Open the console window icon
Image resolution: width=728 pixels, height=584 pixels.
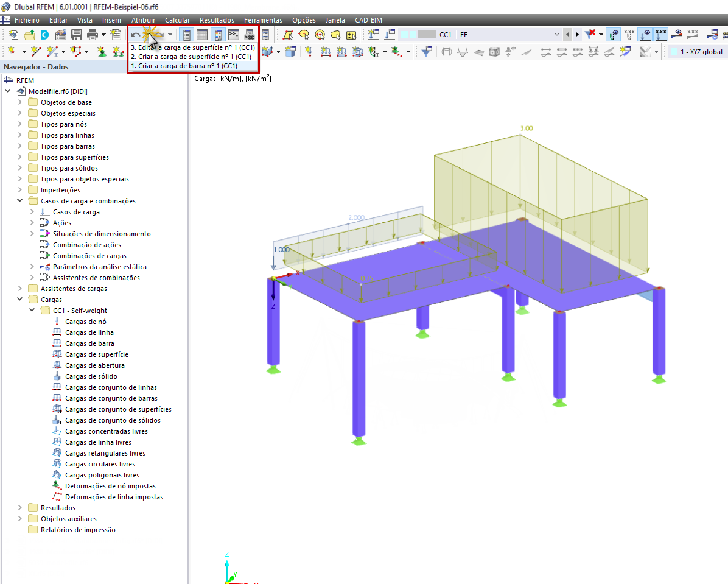tap(234, 35)
